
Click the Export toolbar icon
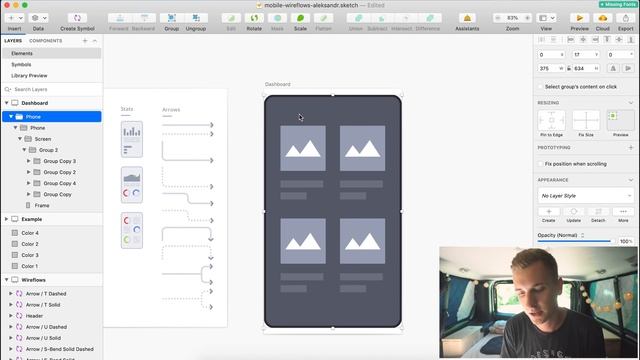(625, 18)
